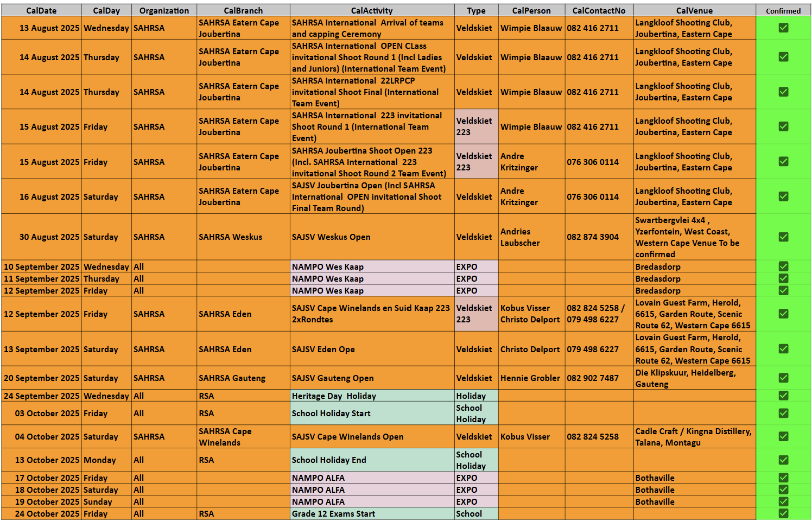Click the CalContactNo column header
812x521 pixels.
coord(599,10)
